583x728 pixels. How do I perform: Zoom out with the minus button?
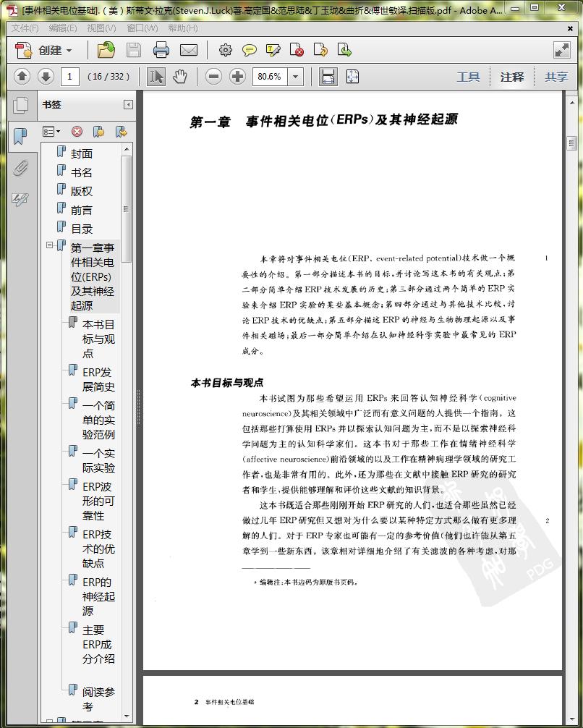tap(213, 76)
